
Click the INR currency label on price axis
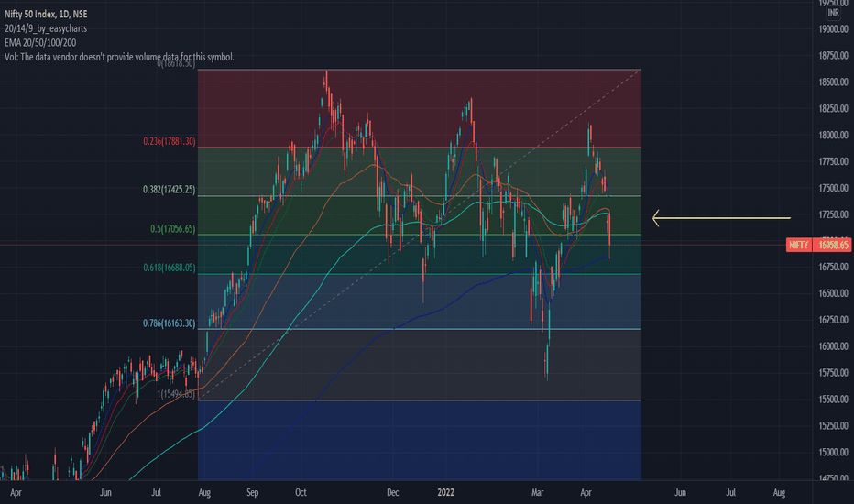click(x=833, y=13)
